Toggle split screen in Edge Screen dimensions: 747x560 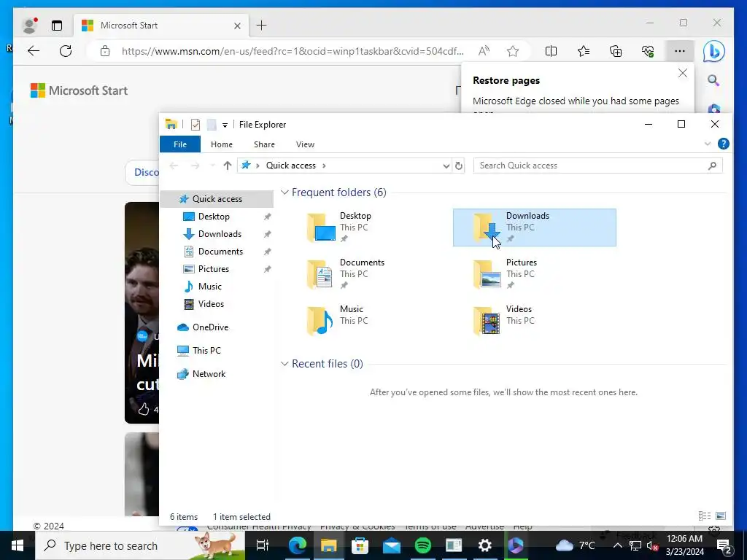(551, 51)
